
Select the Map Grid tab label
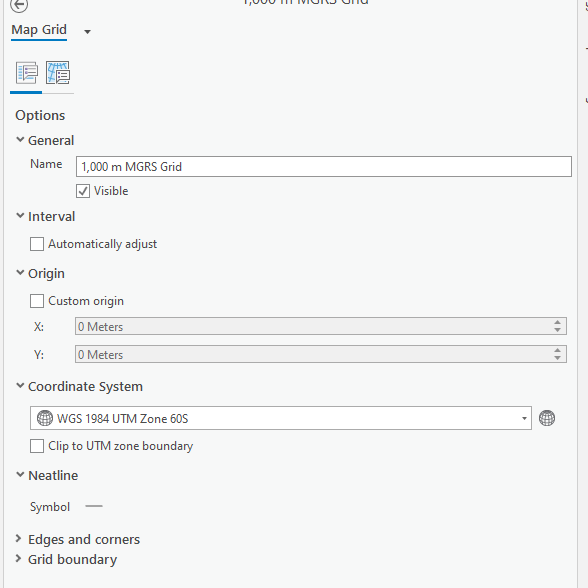coord(39,30)
